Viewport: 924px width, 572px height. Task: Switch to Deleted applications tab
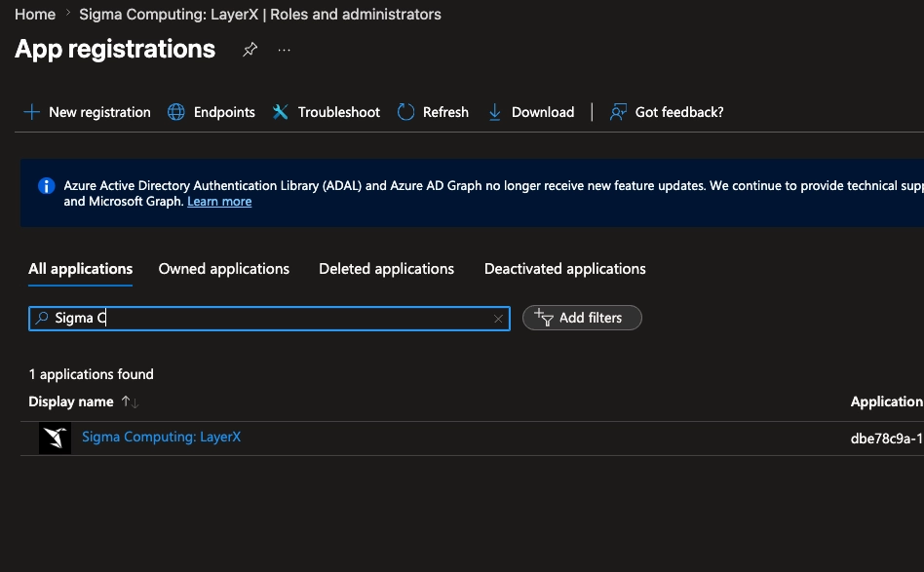click(x=387, y=269)
